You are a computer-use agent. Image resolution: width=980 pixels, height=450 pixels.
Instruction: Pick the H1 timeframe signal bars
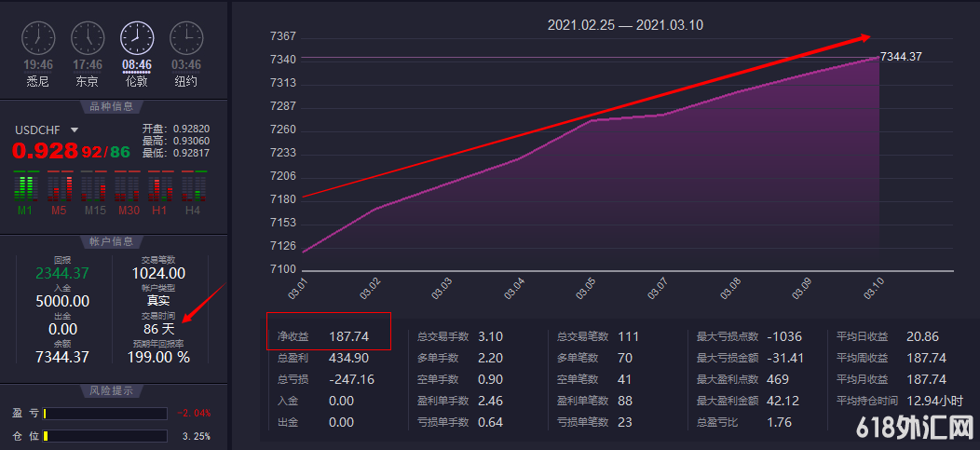pyautogui.click(x=160, y=187)
